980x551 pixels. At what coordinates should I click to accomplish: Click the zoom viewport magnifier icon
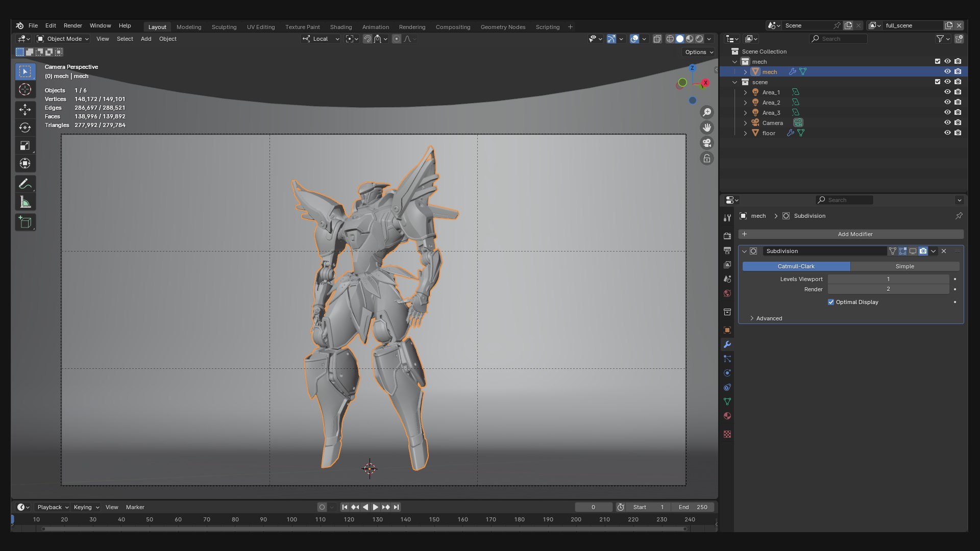coord(707,112)
